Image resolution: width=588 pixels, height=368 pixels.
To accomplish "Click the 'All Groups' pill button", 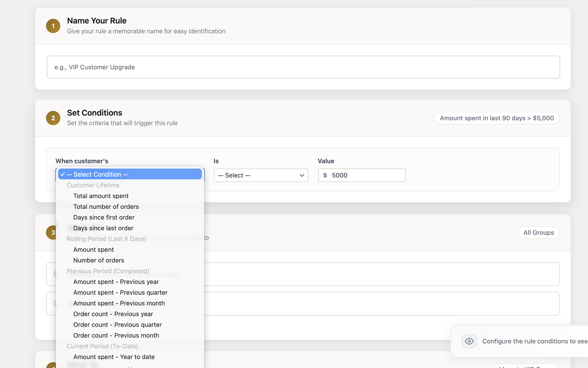I will pos(538,233).
